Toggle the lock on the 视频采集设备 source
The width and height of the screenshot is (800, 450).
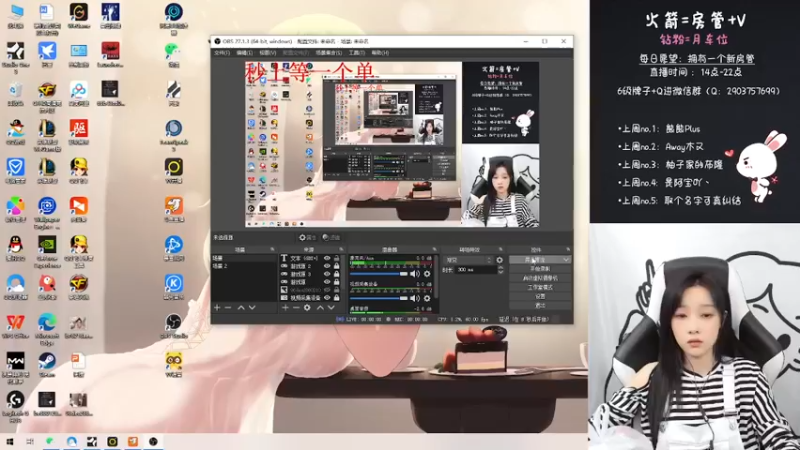(x=336, y=297)
